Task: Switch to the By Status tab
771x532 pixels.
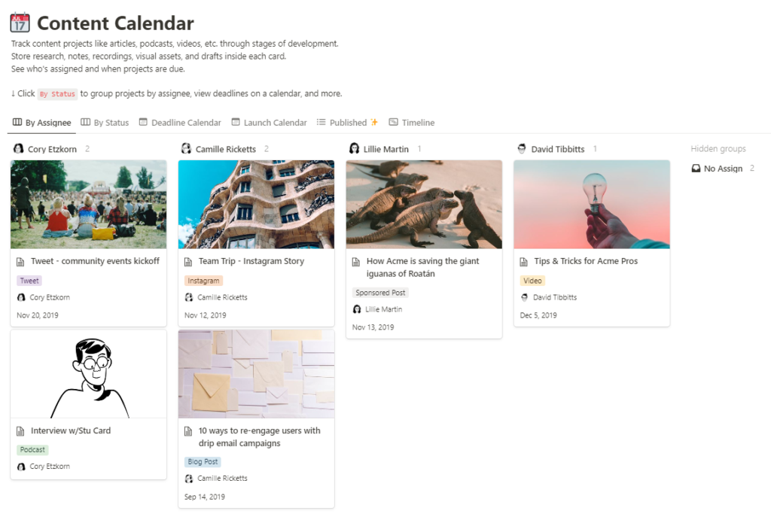Action: click(105, 123)
